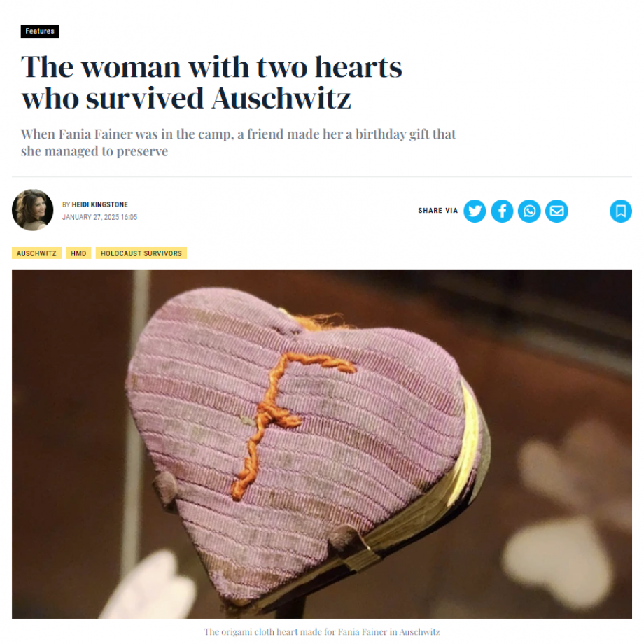The height and width of the screenshot is (644, 644).
Task: Click the January 27, 2025 publication date
Action: 100,217
